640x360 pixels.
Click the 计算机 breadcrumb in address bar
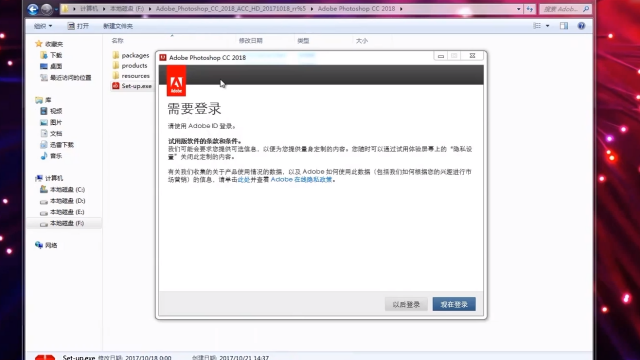click(x=89, y=9)
